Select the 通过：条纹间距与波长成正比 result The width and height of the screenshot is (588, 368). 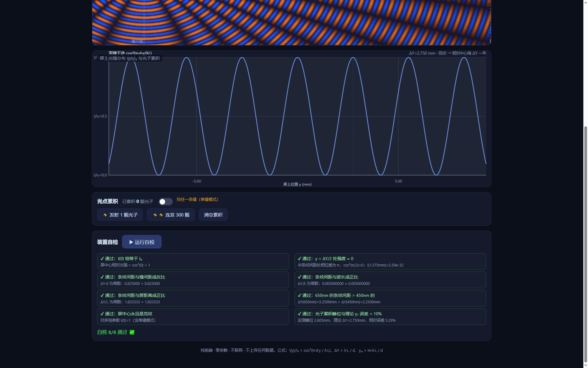(390, 280)
